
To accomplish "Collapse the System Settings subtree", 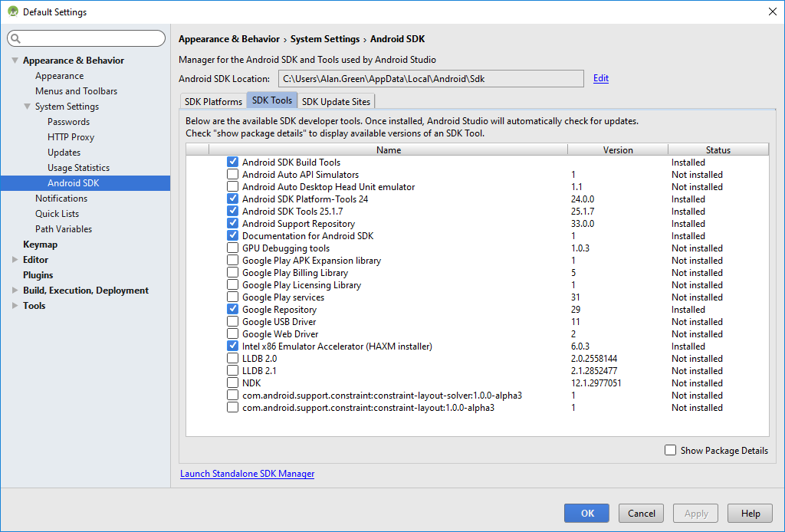I will 27,107.
